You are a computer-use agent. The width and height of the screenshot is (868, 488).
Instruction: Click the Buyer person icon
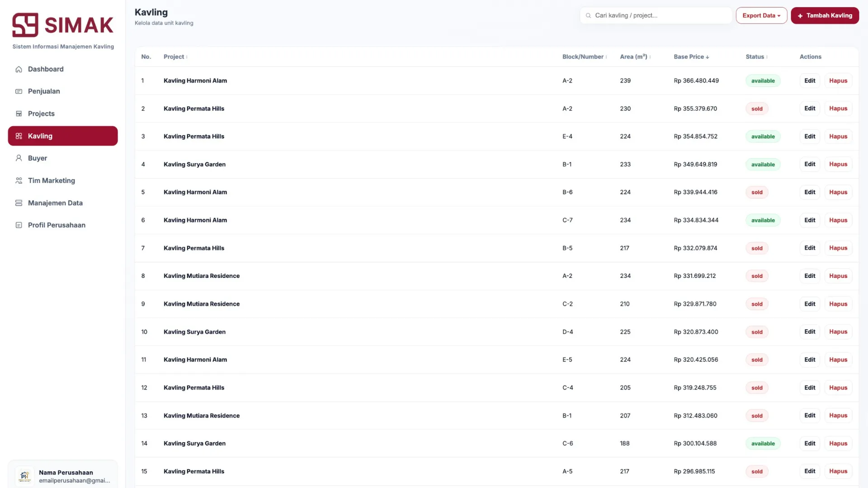pyautogui.click(x=19, y=158)
